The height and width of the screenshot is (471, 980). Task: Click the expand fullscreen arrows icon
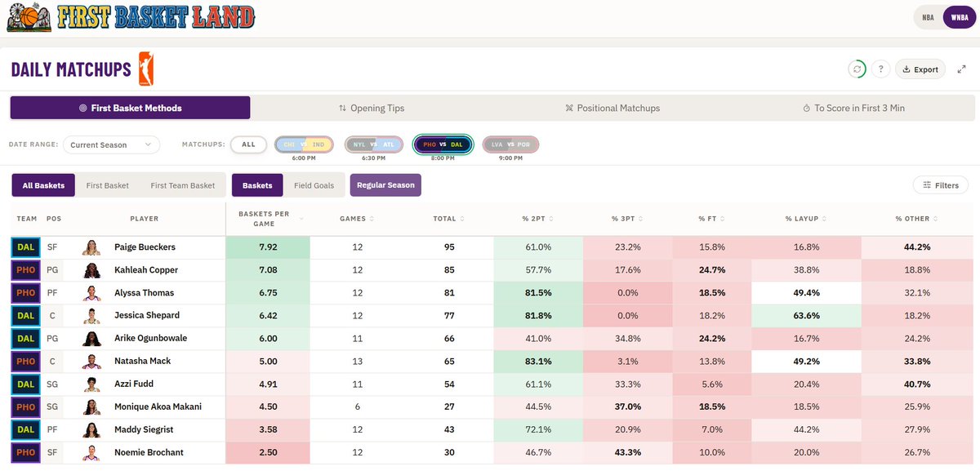tap(960, 69)
